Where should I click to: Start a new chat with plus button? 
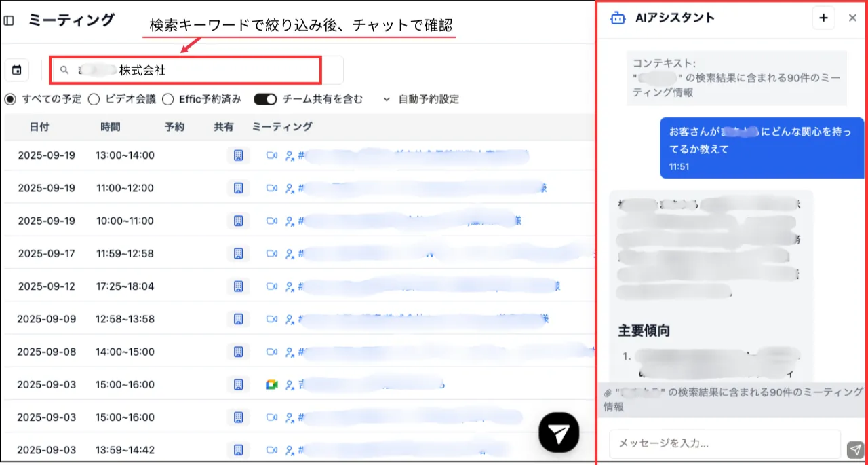coord(823,18)
